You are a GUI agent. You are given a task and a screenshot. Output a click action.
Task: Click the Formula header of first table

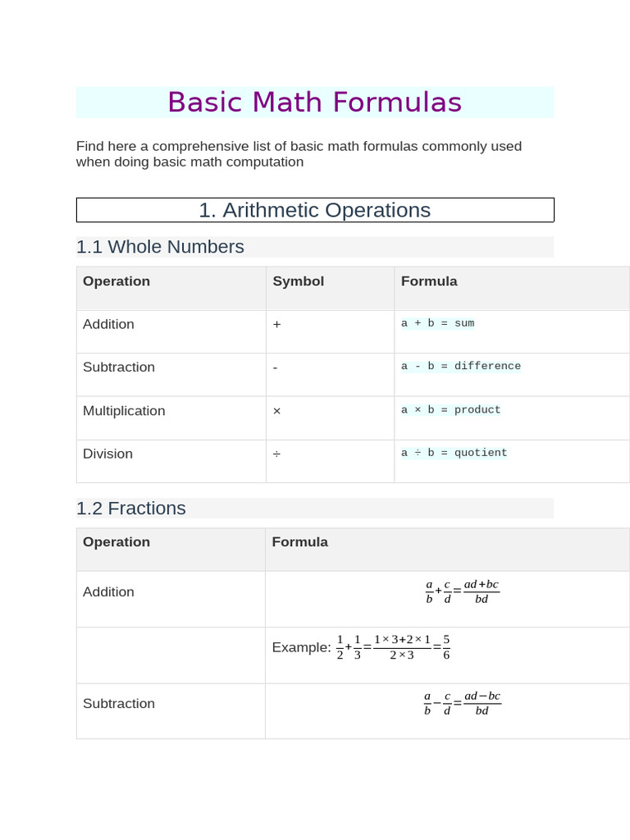(429, 281)
